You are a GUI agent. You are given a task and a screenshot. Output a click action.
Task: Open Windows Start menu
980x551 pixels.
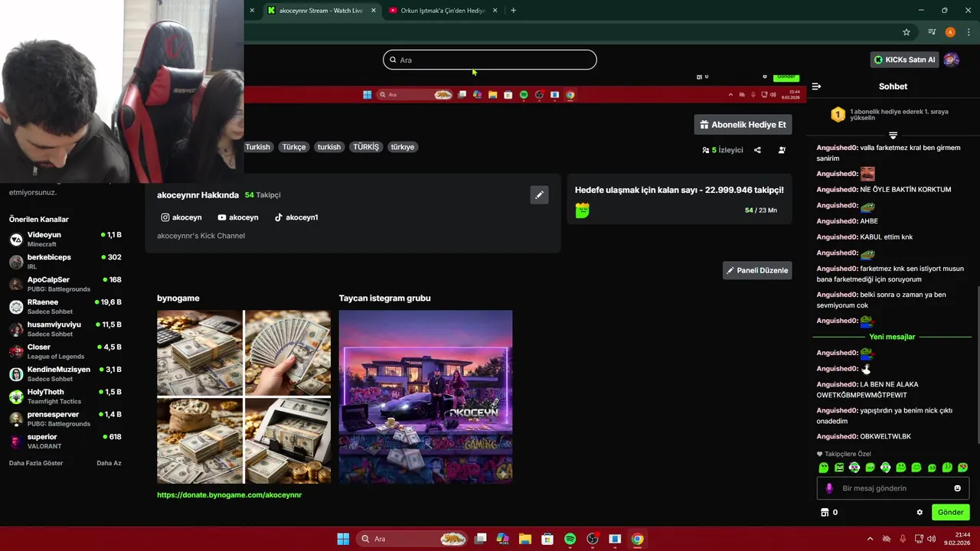[x=343, y=539]
